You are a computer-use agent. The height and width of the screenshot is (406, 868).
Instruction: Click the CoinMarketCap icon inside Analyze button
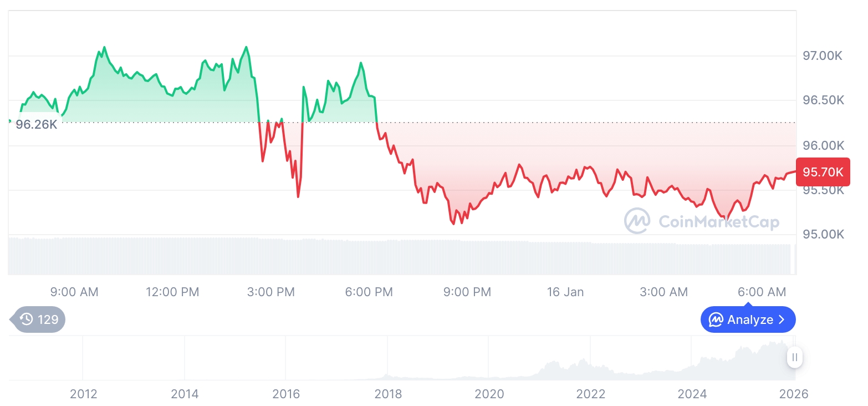tap(716, 320)
